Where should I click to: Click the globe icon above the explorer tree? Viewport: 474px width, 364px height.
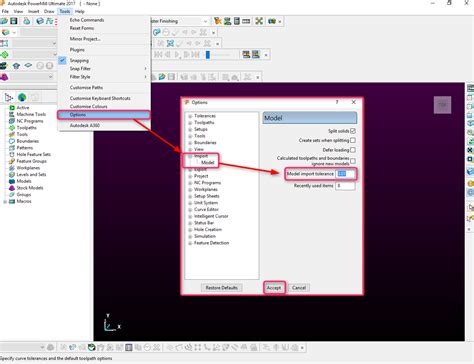[x=22, y=97]
